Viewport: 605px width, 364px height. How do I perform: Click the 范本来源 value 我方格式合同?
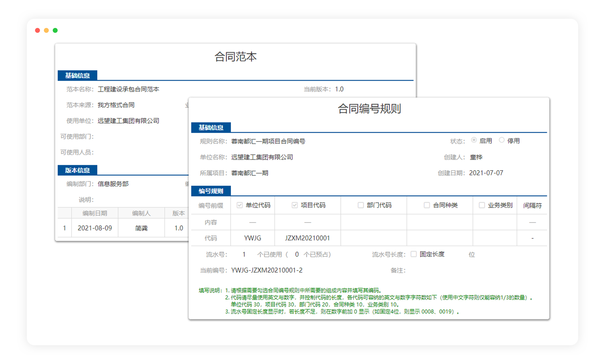pos(116,105)
